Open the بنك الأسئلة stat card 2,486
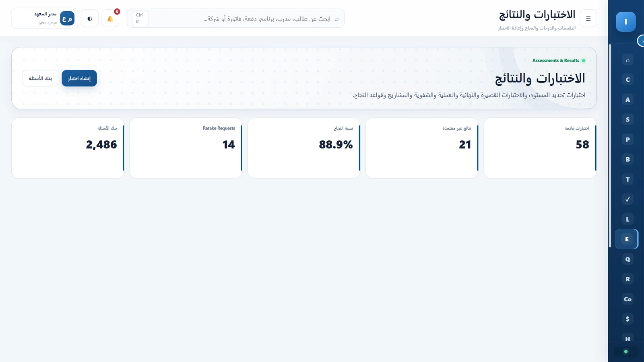Viewport: 644px width, 362px height. 68,148
